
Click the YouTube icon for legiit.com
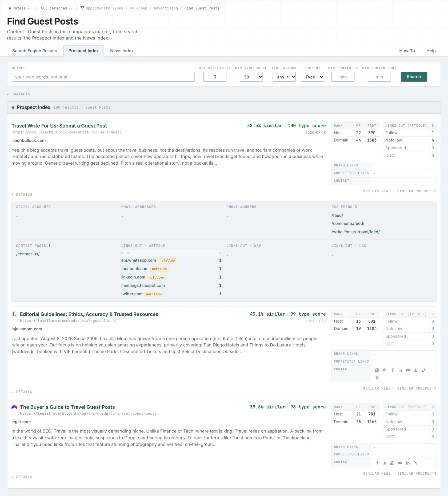[x=400, y=463]
